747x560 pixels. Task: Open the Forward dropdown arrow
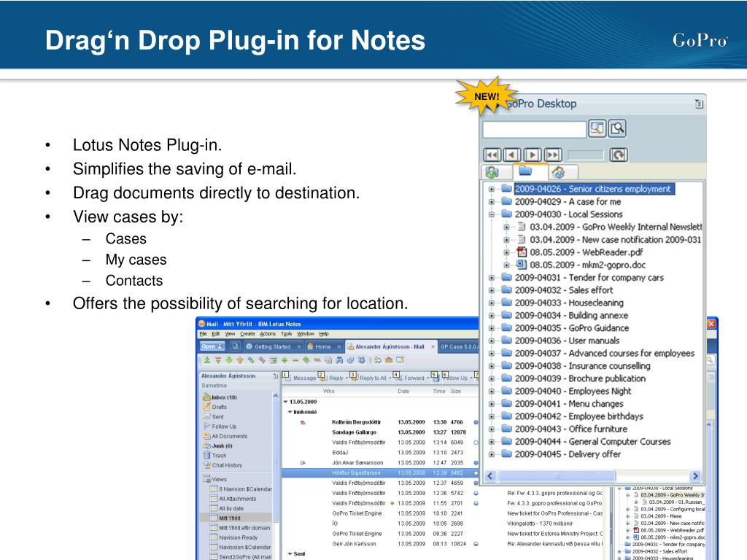click(427, 378)
